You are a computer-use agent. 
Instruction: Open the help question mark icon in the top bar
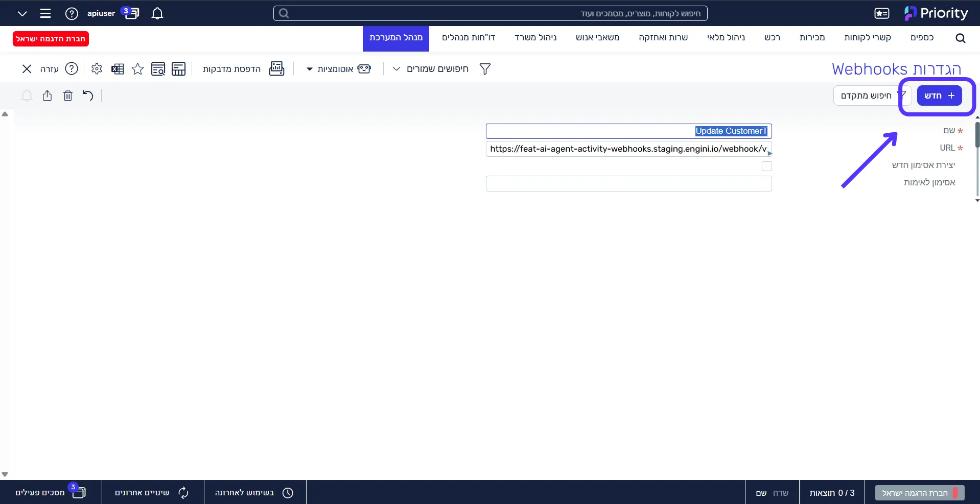(72, 13)
